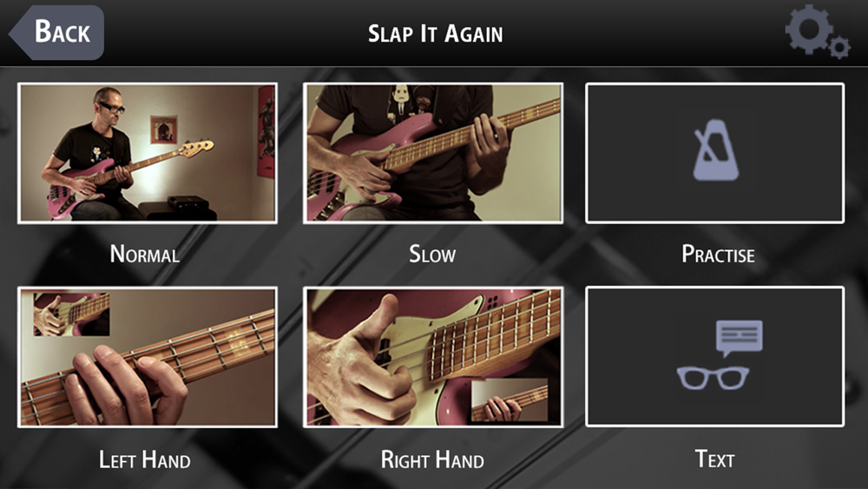868x489 pixels.
Task: Open the Right Hand close-up video thumbnail
Action: coord(433,357)
